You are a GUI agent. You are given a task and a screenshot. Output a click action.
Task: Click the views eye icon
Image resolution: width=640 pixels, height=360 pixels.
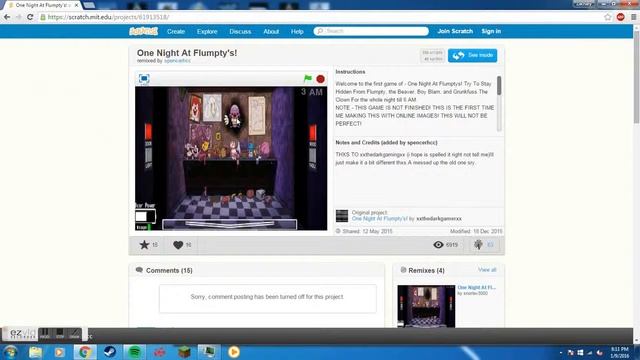click(438, 244)
